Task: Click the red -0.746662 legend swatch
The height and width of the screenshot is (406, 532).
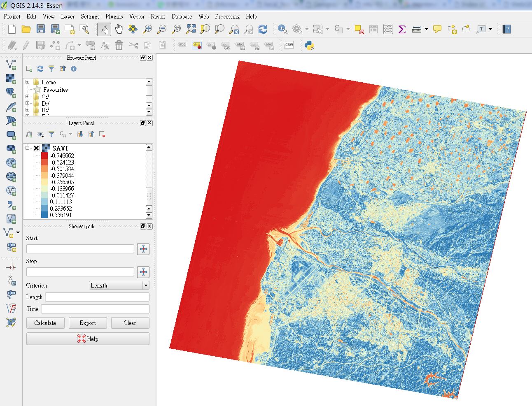Action: click(x=44, y=155)
